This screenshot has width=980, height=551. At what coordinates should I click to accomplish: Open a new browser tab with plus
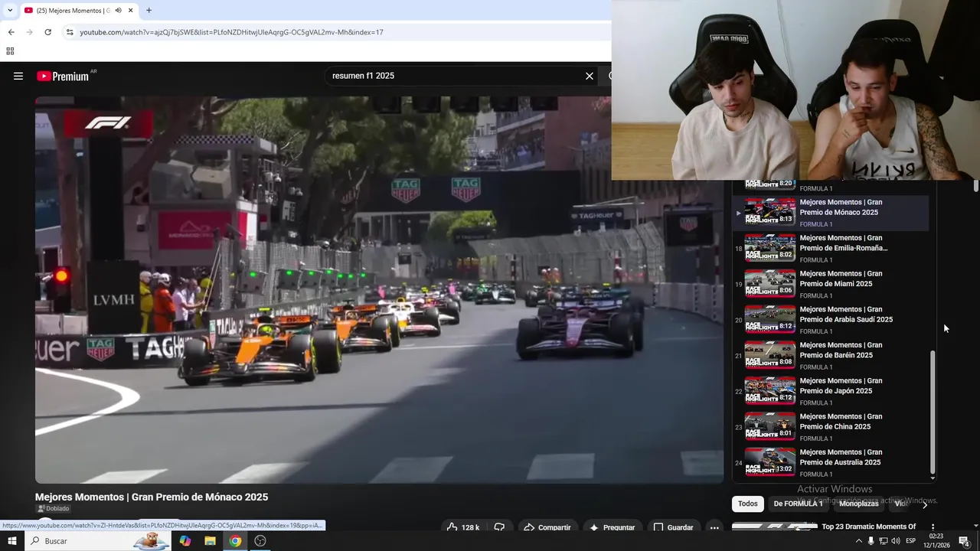pos(149,10)
